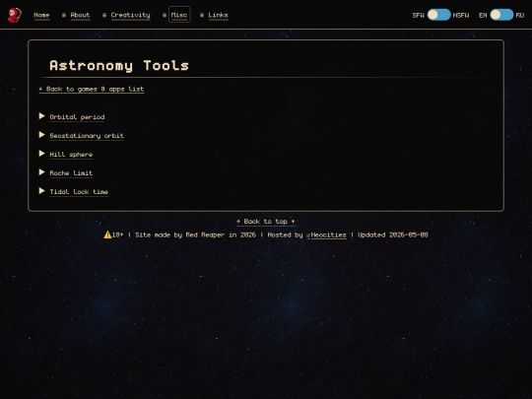Click the EN language label
Image resolution: width=532 pixels, height=399 pixels.
483,15
